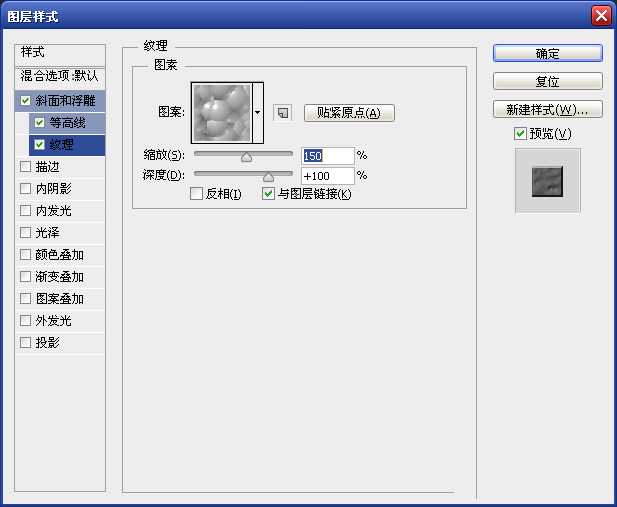
Task: Uncheck 与图层链接 checkbox
Action: [268, 194]
